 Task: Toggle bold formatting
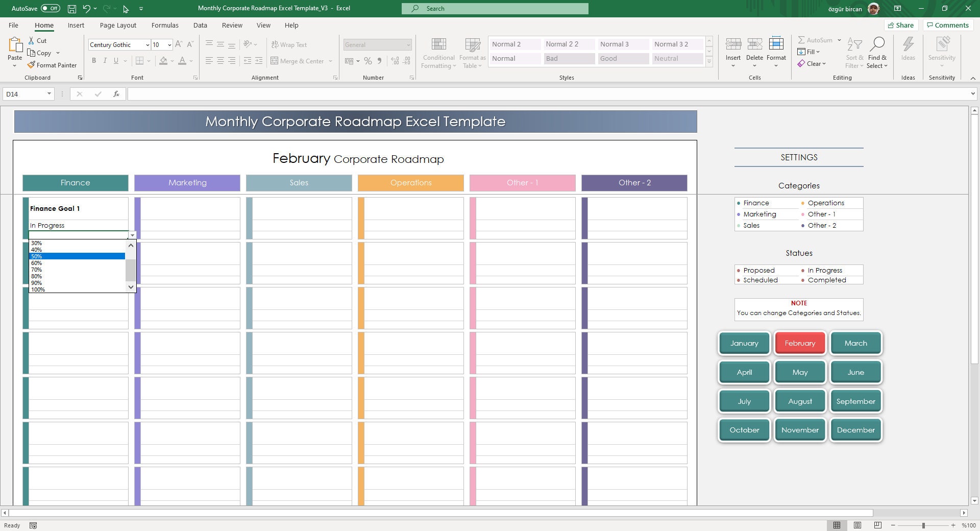94,60
